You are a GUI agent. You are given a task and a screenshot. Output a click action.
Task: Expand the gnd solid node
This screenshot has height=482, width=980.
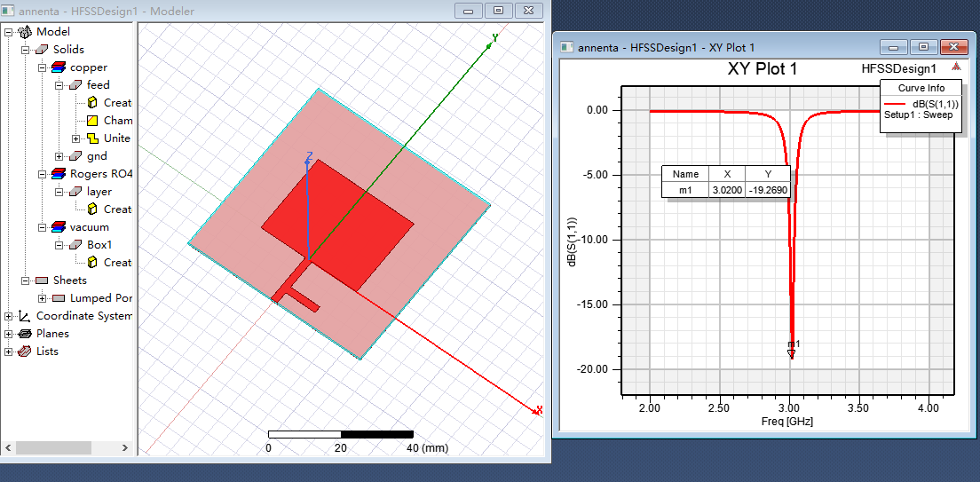coord(59,156)
